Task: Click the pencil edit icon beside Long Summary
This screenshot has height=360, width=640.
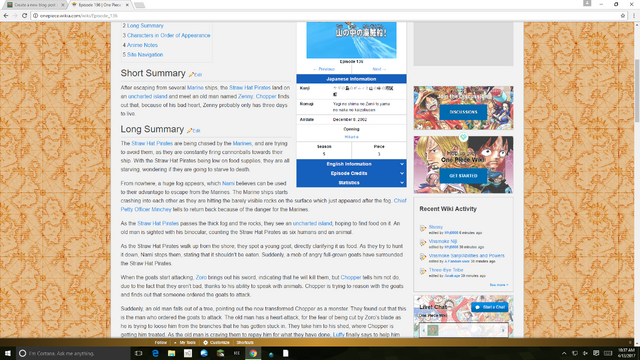Action: (189, 130)
